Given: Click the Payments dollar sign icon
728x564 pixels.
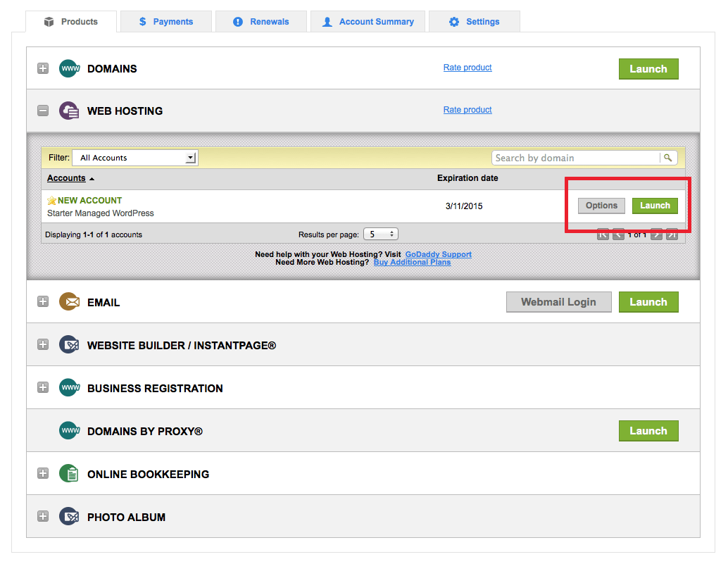Looking at the screenshot, I should (x=142, y=22).
